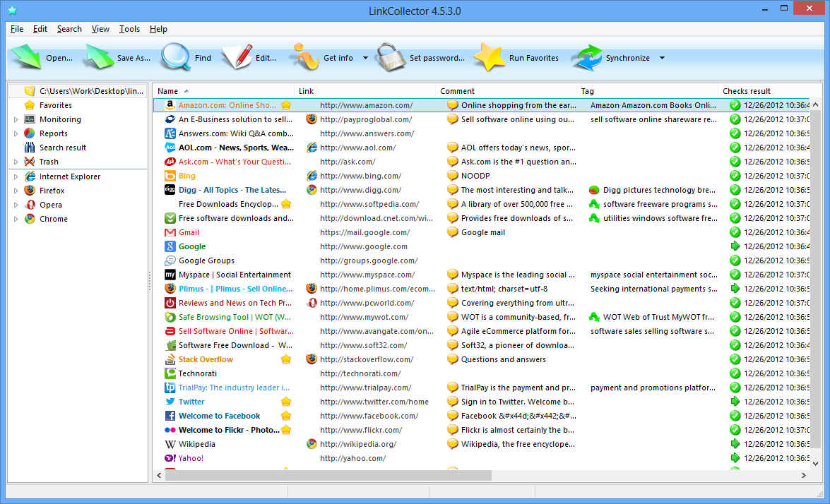Toggle favorite star on Twitter row
This screenshot has height=504, width=830.
point(286,402)
